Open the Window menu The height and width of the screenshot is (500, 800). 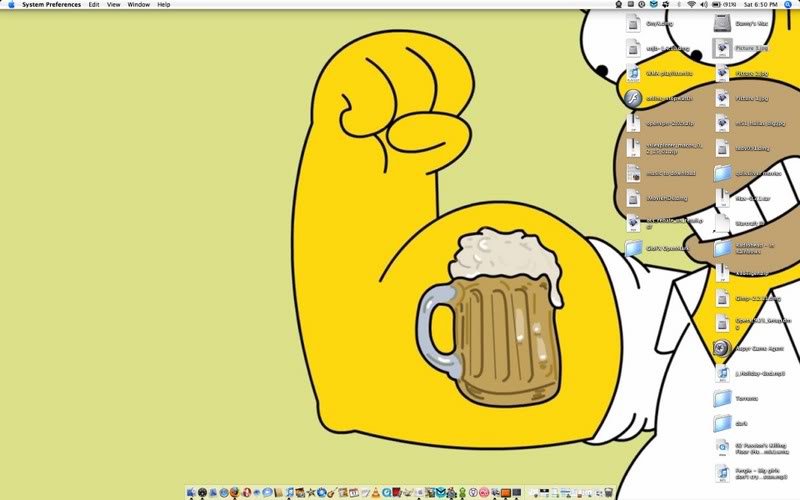pyautogui.click(x=138, y=5)
